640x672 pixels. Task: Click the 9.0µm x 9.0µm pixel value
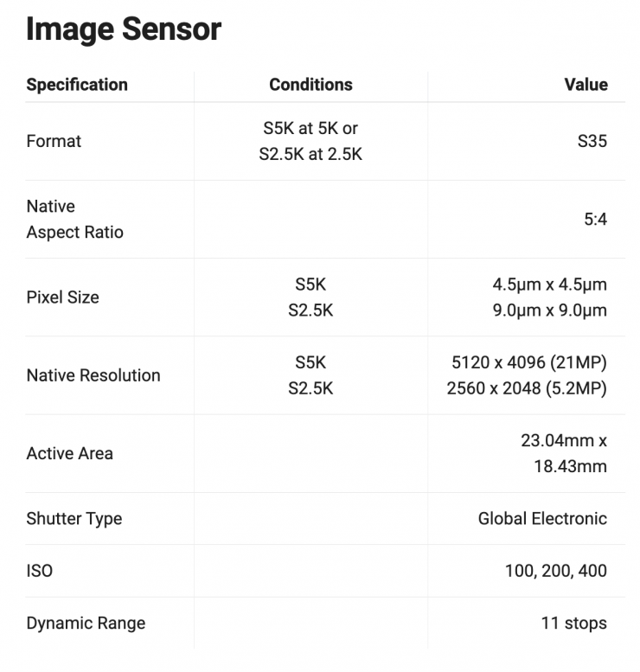pyautogui.click(x=549, y=310)
